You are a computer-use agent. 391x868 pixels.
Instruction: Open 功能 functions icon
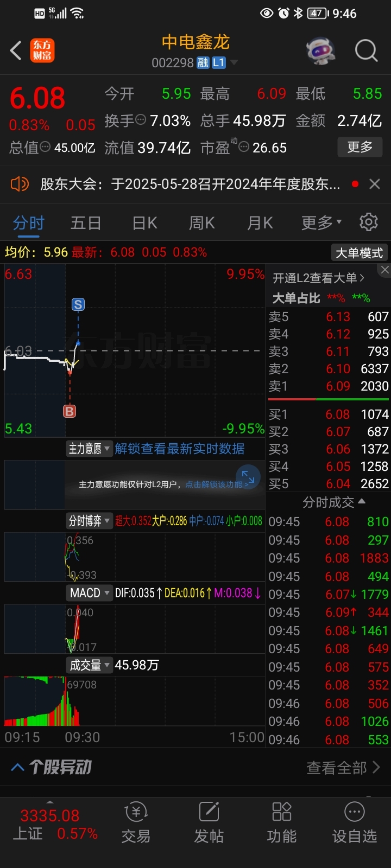click(282, 822)
